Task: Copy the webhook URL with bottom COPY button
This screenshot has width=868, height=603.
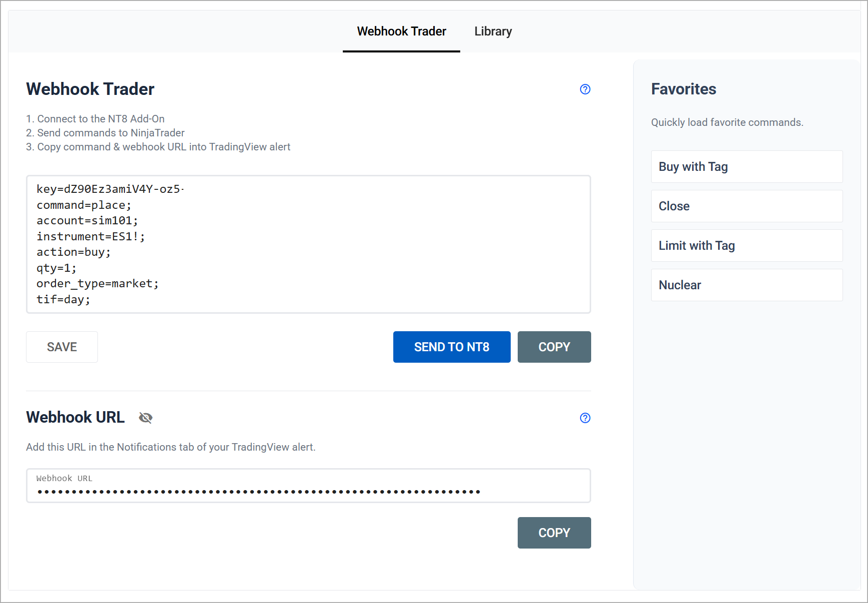Action: pyautogui.click(x=554, y=533)
